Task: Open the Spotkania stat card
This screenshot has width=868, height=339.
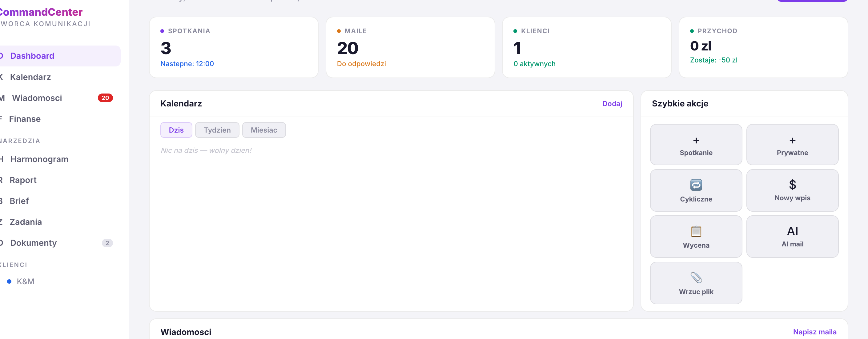Action: [234, 47]
